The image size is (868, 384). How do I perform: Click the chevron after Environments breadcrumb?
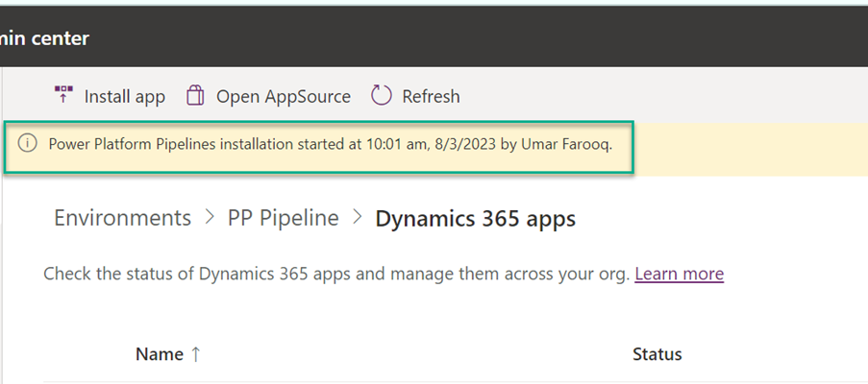[210, 219]
